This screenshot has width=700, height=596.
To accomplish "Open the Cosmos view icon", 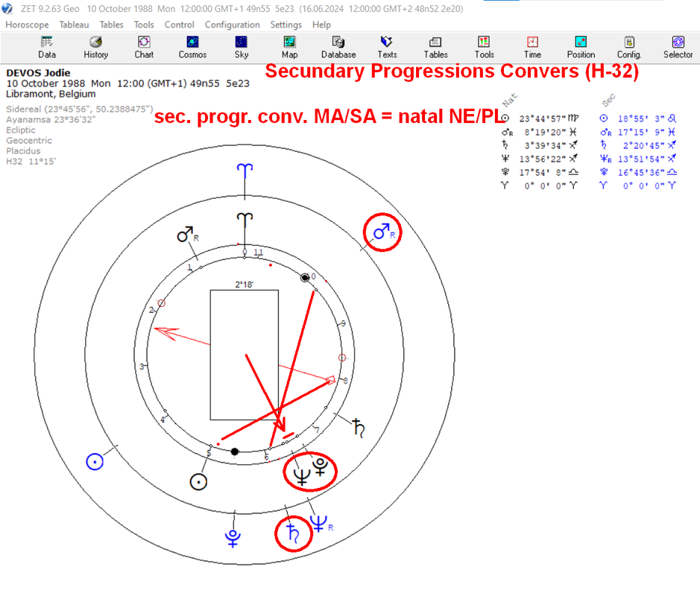I will (192, 48).
